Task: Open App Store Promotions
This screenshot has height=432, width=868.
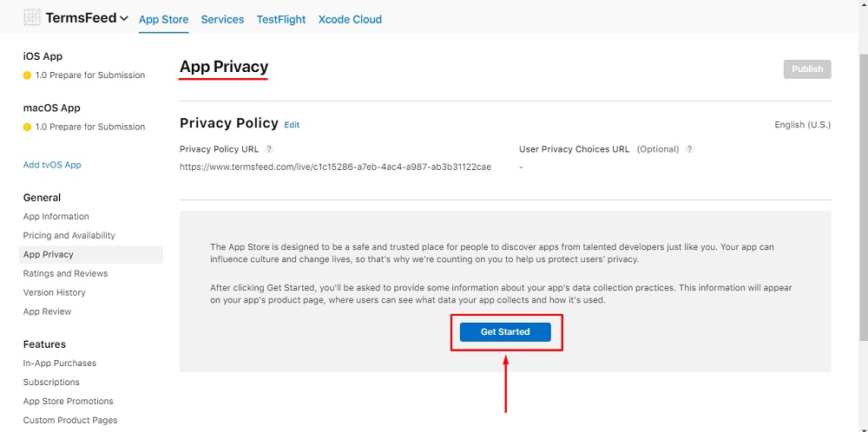Action: tap(68, 401)
